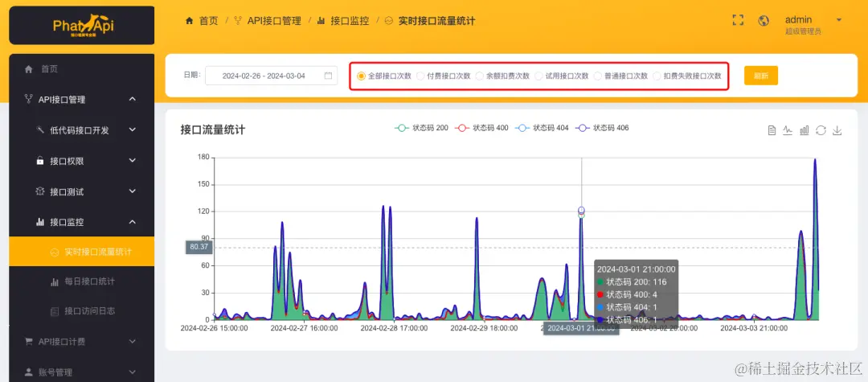Expand the 低代码接口开发 submenu

pos(133,130)
